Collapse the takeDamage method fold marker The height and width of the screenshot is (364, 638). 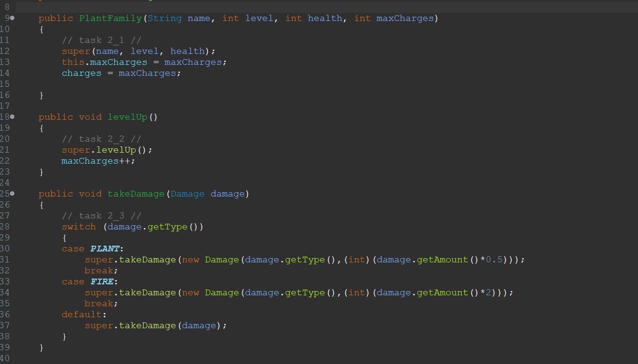[x=12, y=194]
